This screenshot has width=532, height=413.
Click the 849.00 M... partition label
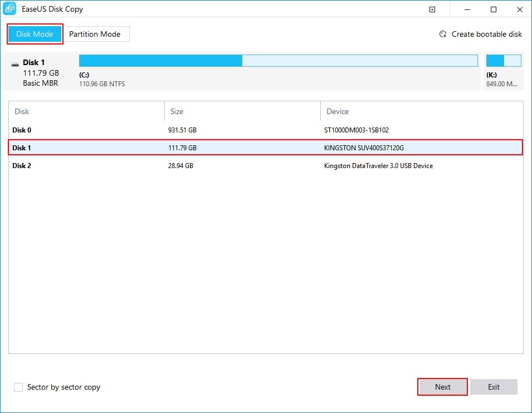[501, 83]
